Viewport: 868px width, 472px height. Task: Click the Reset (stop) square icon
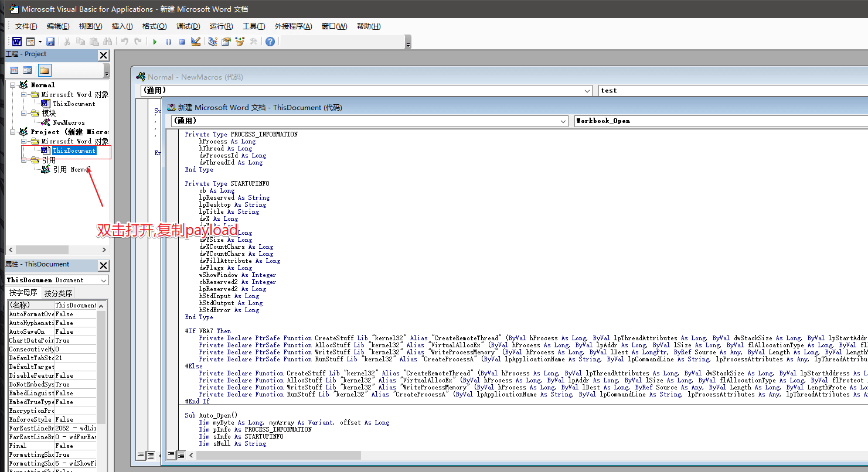point(182,42)
